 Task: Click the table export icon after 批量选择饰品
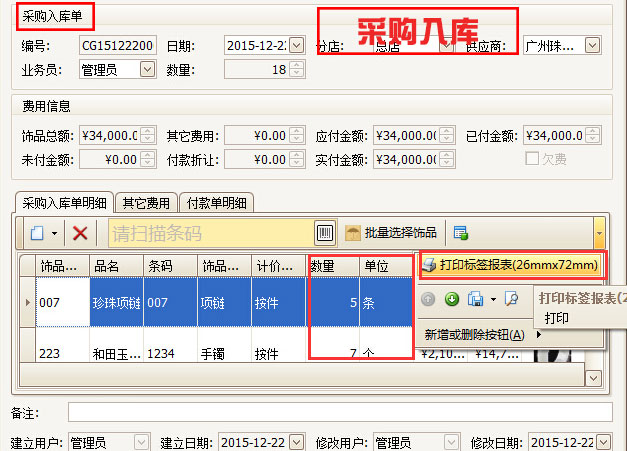click(x=460, y=233)
